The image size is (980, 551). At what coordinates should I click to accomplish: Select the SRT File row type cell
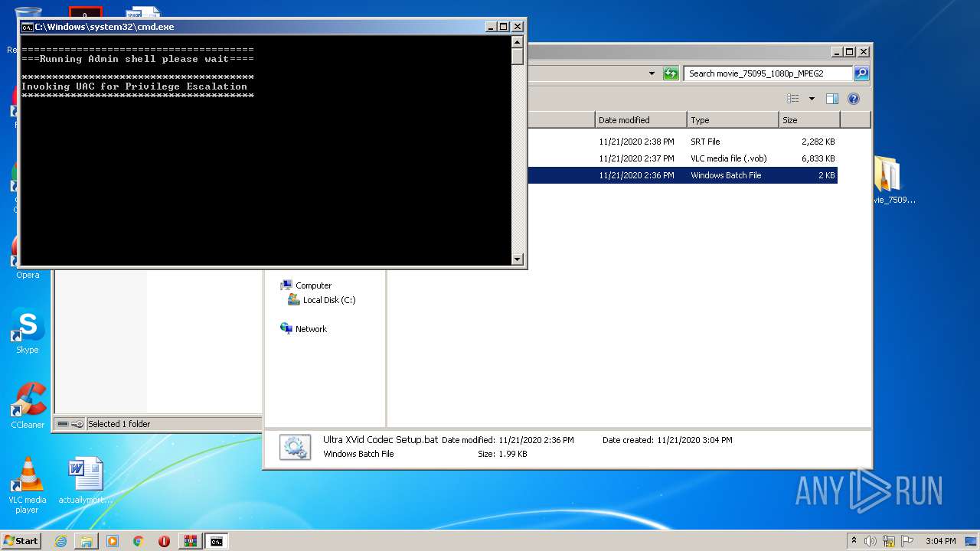[x=705, y=142]
